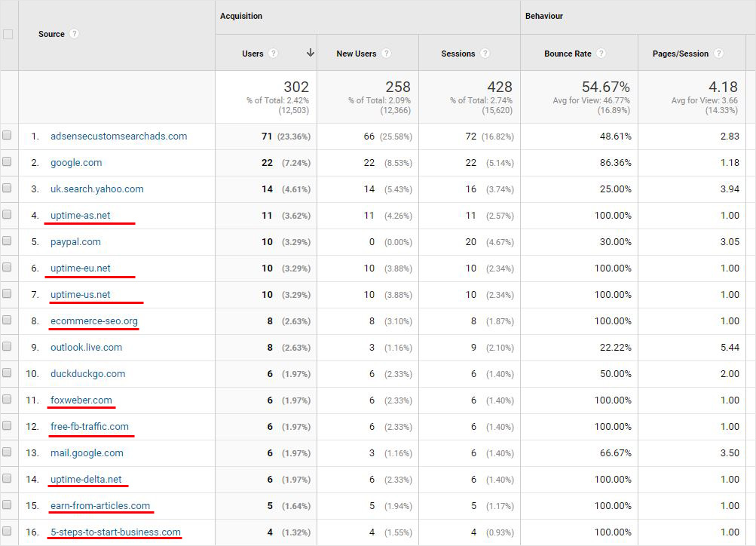Open the paypal.com source link
Screen dimensions: 756x546
pos(75,241)
